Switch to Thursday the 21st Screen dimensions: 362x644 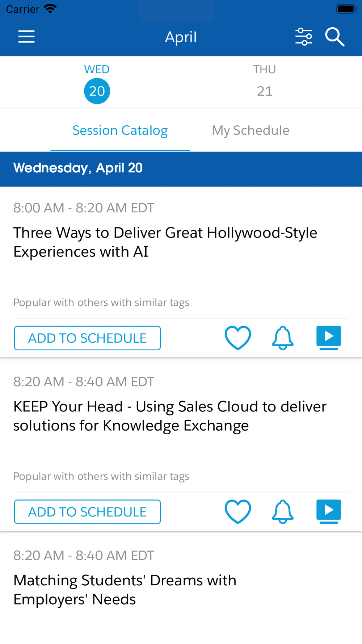(x=265, y=91)
